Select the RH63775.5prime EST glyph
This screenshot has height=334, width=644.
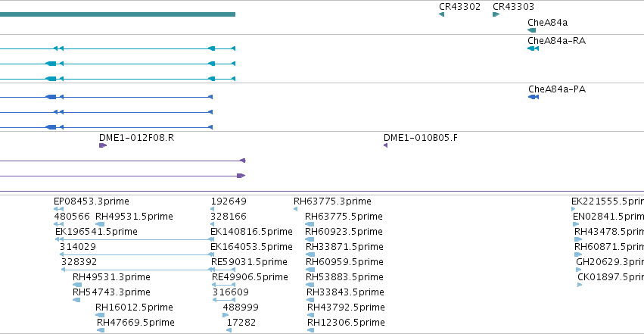[x=310, y=224]
